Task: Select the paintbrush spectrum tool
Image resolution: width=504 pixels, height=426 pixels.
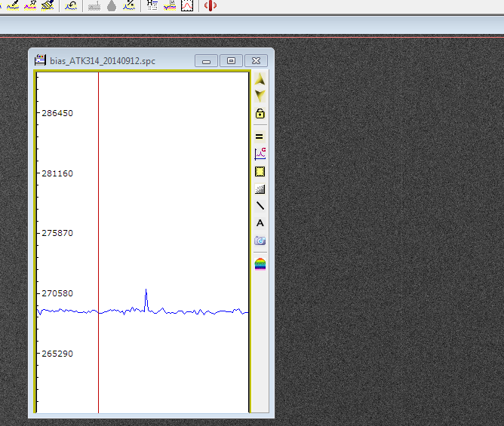Action: click(48, 5)
